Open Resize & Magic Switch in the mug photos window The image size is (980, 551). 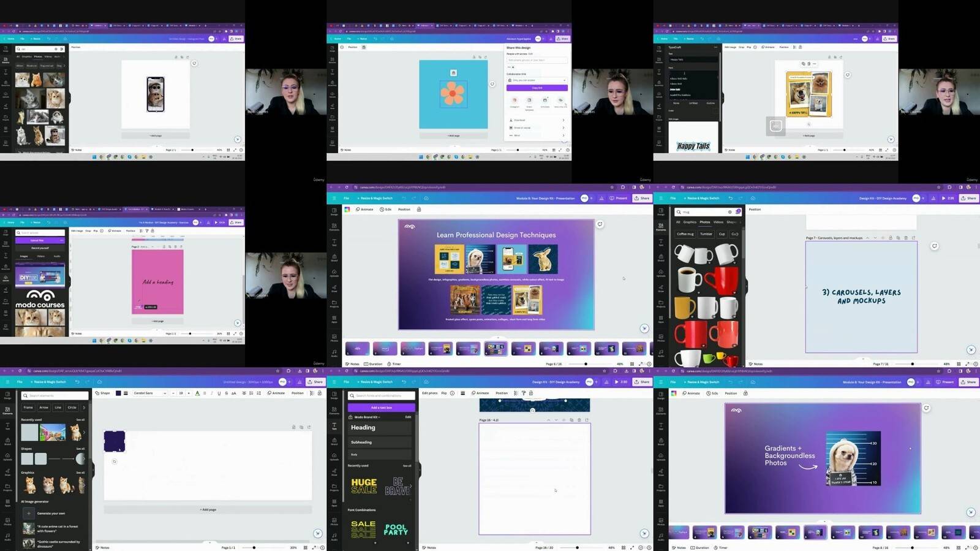703,198
